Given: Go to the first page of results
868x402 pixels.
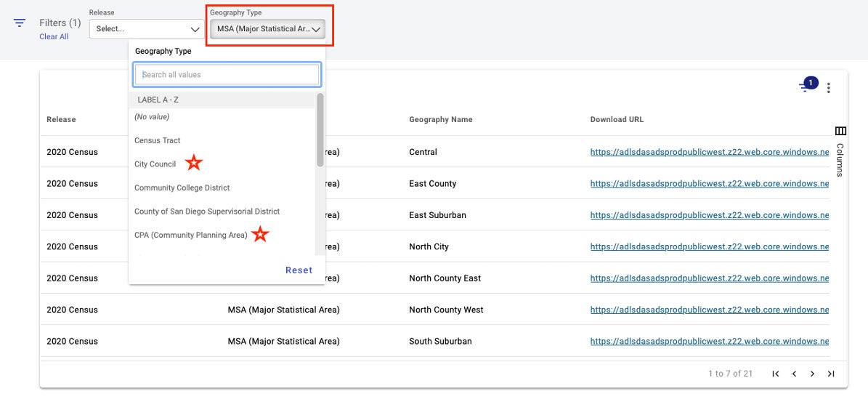Looking at the screenshot, I should pos(775,374).
